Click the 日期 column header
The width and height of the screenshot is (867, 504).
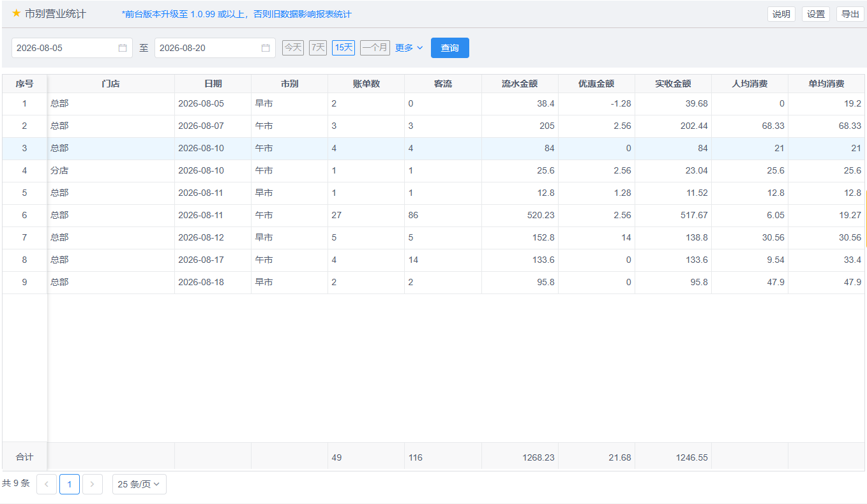(x=213, y=84)
